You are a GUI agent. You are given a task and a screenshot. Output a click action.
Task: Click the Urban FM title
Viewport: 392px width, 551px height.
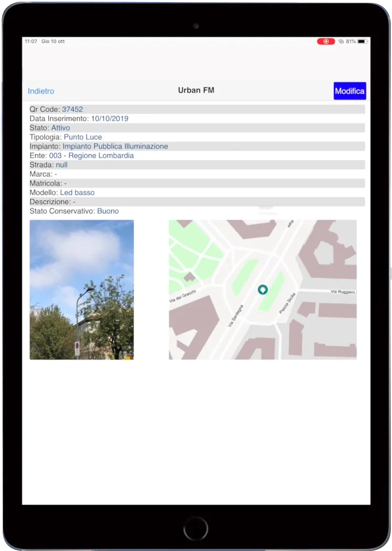pyautogui.click(x=196, y=90)
